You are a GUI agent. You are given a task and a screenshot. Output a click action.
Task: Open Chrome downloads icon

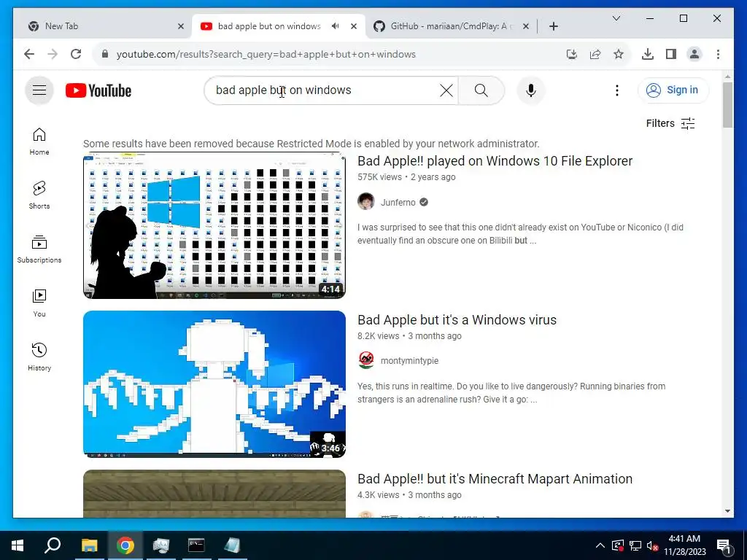[x=648, y=54]
